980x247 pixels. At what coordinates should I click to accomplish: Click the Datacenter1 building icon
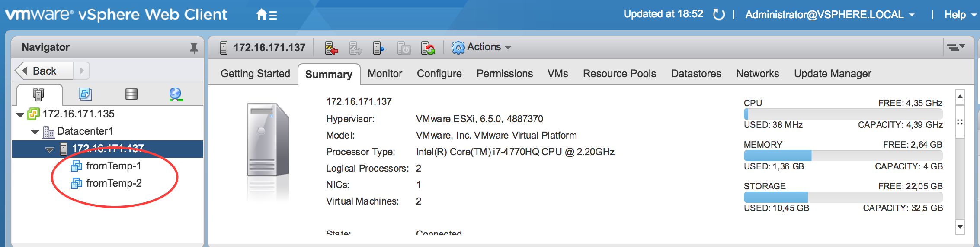(x=48, y=131)
